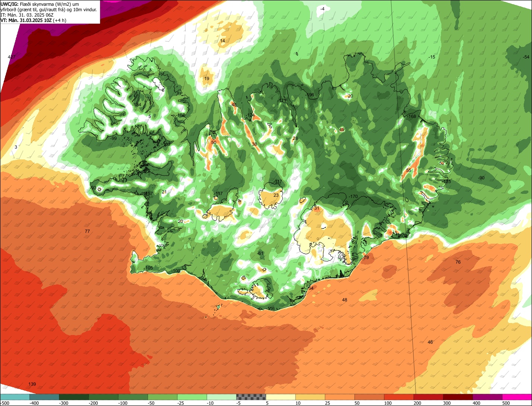This screenshot has width=532, height=406.
Task: Click the '46' value on the map
Action: [x=430, y=342]
